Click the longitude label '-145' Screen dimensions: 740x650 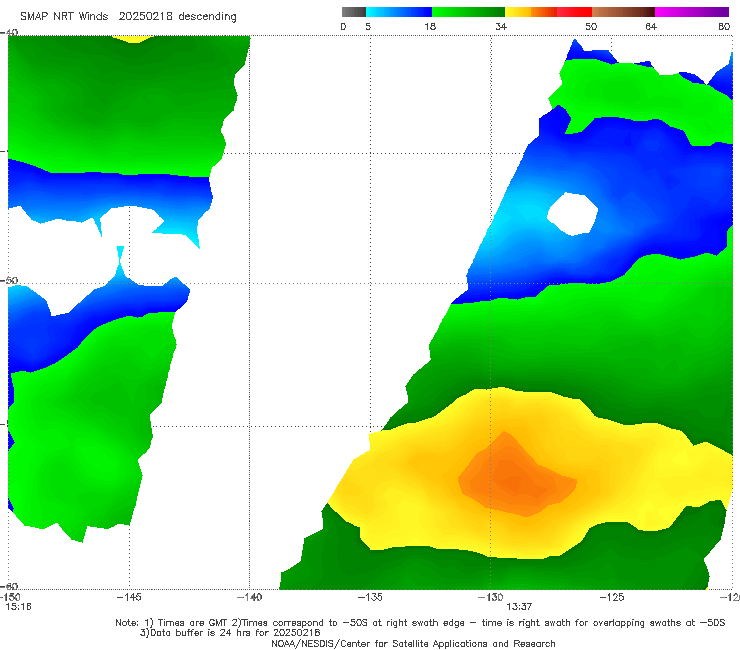click(x=129, y=598)
